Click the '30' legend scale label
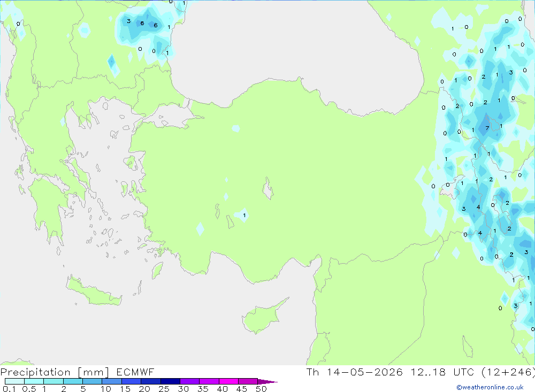535x392 pixels. coord(184,389)
